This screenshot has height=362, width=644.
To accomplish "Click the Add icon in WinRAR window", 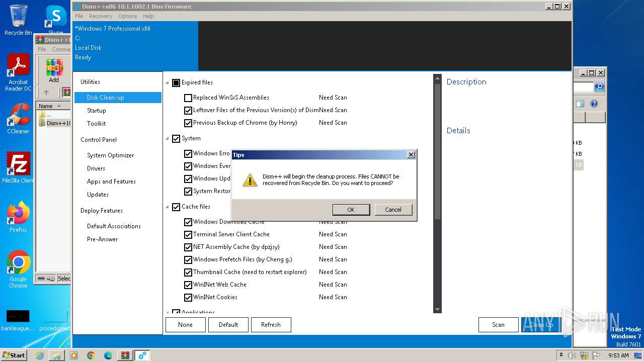I will (54, 71).
